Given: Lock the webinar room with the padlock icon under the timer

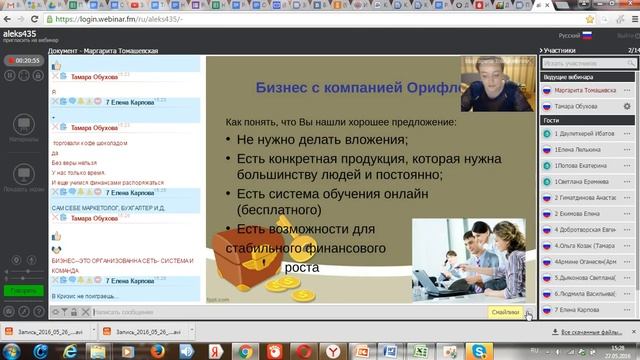Looking at the screenshot, I should pyautogui.click(x=38, y=76).
